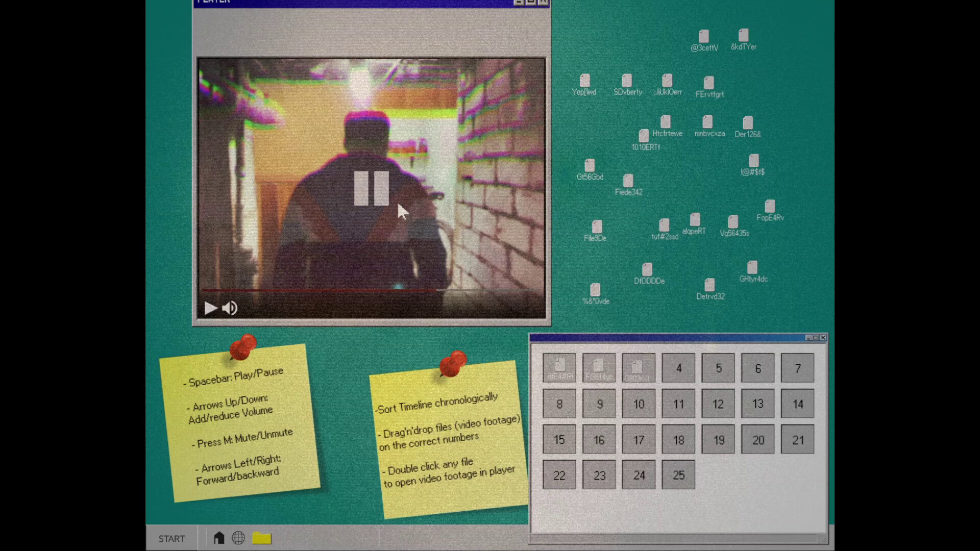This screenshot has height=551, width=980.
Task: Open the globe browser icon
Action: (238, 538)
